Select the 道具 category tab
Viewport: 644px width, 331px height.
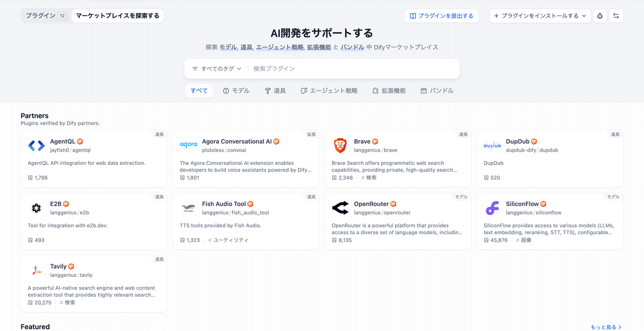(x=275, y=90)
